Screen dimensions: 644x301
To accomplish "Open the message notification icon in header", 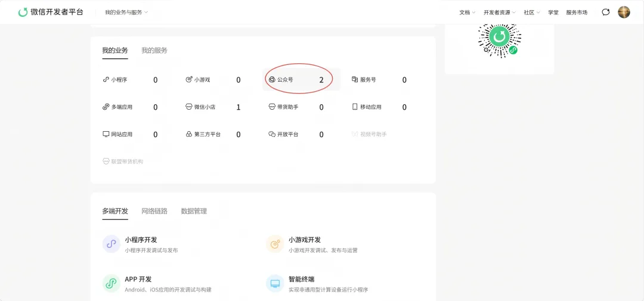I will click(605, 13).
